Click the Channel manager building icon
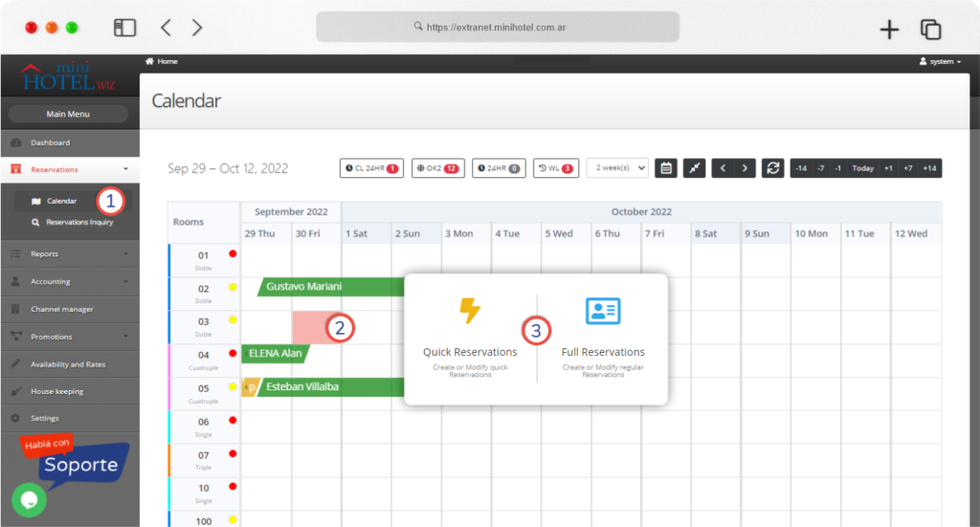Viewport: 980px width, 527px height. 15,309
